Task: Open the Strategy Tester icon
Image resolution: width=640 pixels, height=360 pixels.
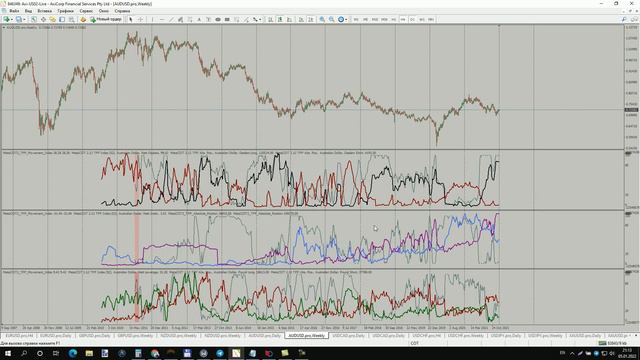Action: click(x=71, y=19)
